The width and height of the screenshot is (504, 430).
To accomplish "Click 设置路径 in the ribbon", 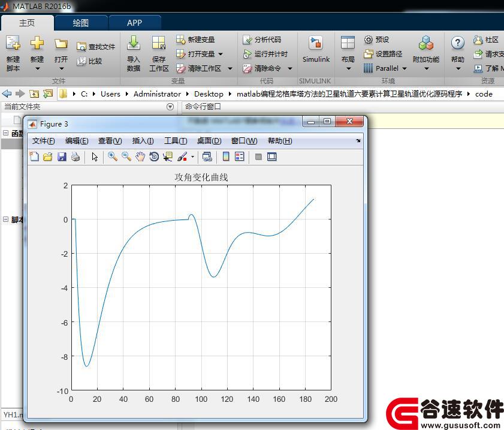I will (383, 54).
